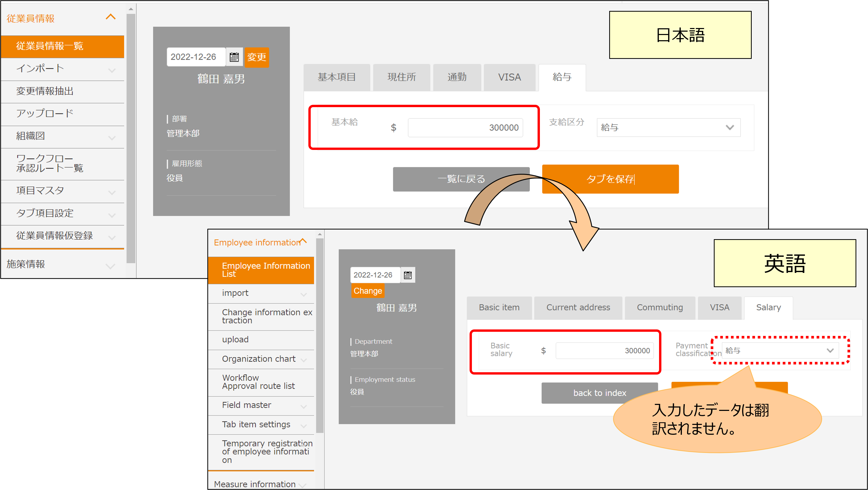Open the calendar picker beside Japanese date field
The width and height of the screenshot is (868, 490).
tap(234, 57)
